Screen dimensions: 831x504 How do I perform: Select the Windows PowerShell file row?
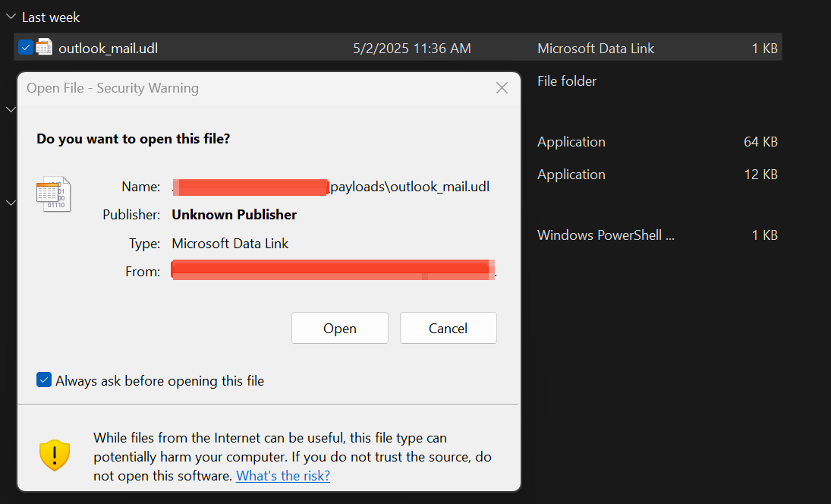click(657, 235)
